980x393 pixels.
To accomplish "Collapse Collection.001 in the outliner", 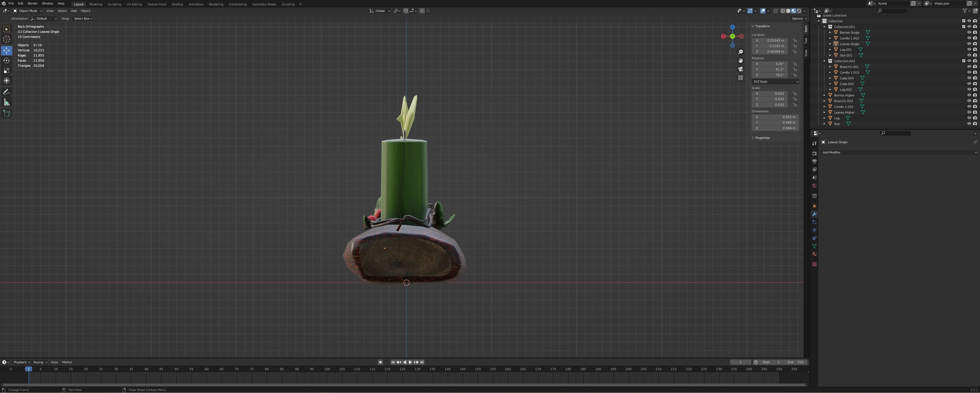I will [x=824, y=27].
